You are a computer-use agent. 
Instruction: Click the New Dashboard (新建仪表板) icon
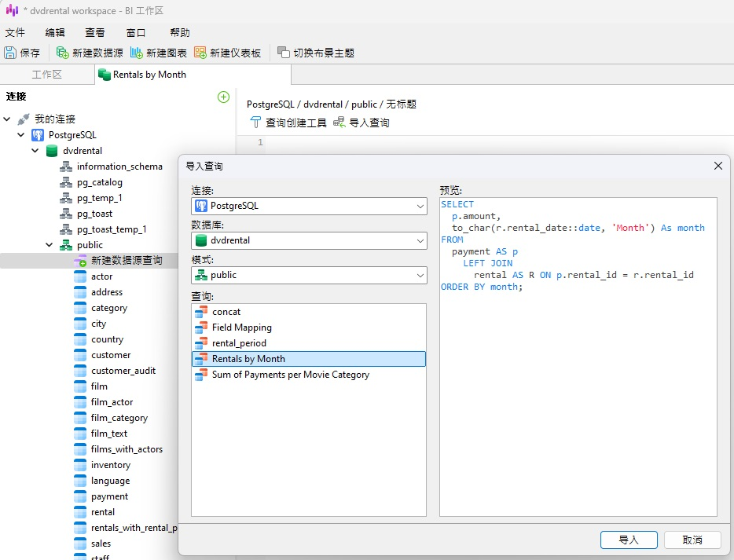click(x=200, y=53)
